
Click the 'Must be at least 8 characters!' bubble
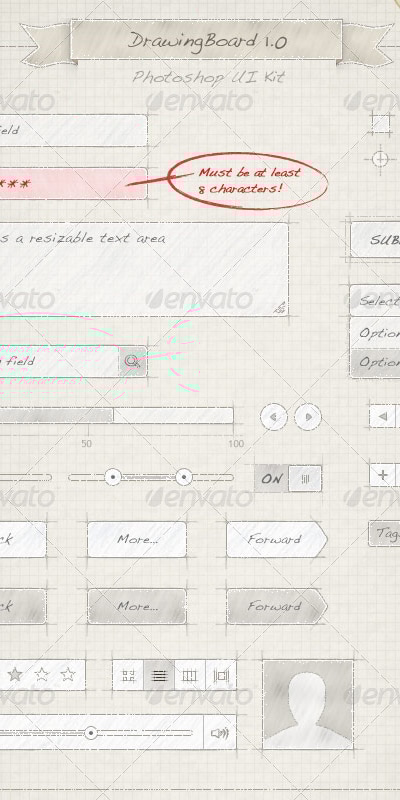pyautogui.click(x=247, y=181)
